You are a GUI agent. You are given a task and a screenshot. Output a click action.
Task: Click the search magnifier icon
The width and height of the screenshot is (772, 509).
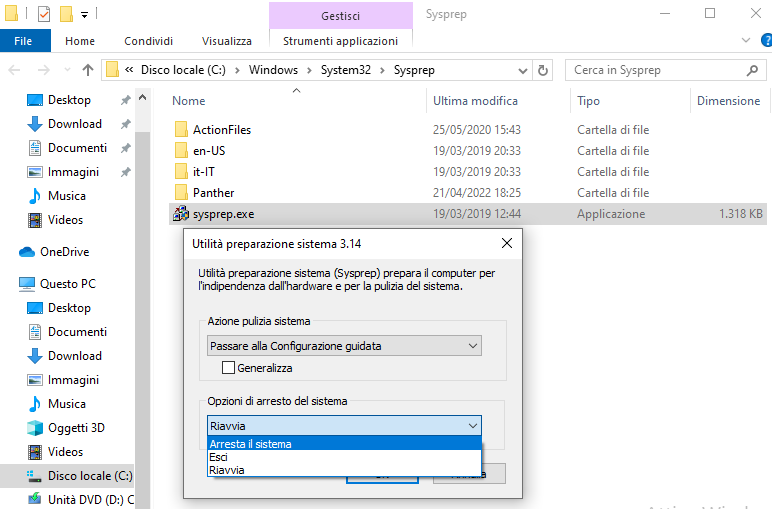(753, 70)
